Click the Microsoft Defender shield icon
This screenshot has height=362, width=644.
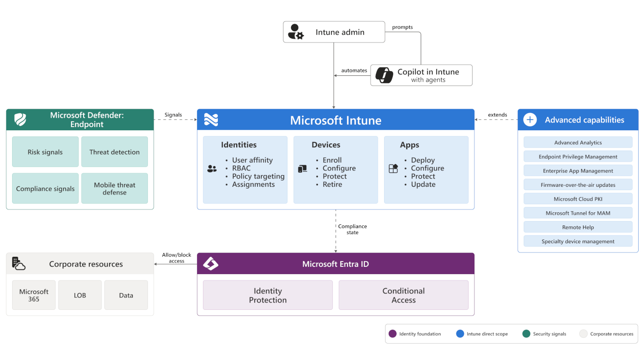(x=20, y=120)
